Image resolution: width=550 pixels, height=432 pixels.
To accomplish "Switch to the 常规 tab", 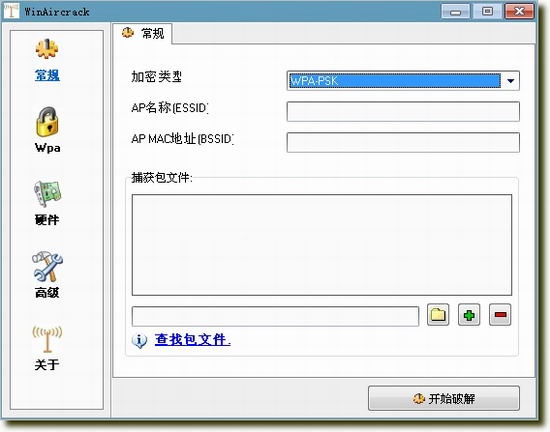I will 143,33.
